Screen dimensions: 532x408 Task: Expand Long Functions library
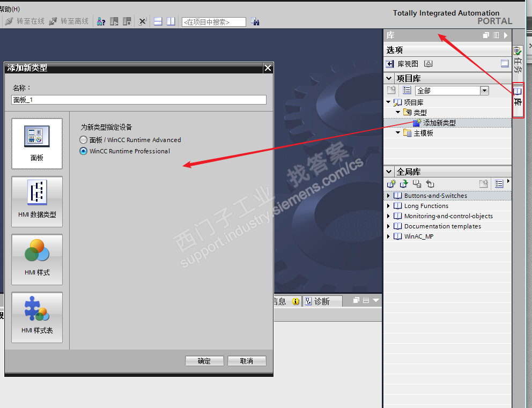(x=388, y=206)
